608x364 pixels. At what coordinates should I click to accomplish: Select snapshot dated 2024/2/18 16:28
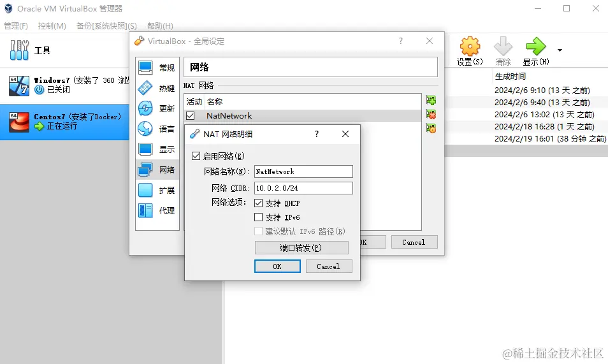coord(544,126)
